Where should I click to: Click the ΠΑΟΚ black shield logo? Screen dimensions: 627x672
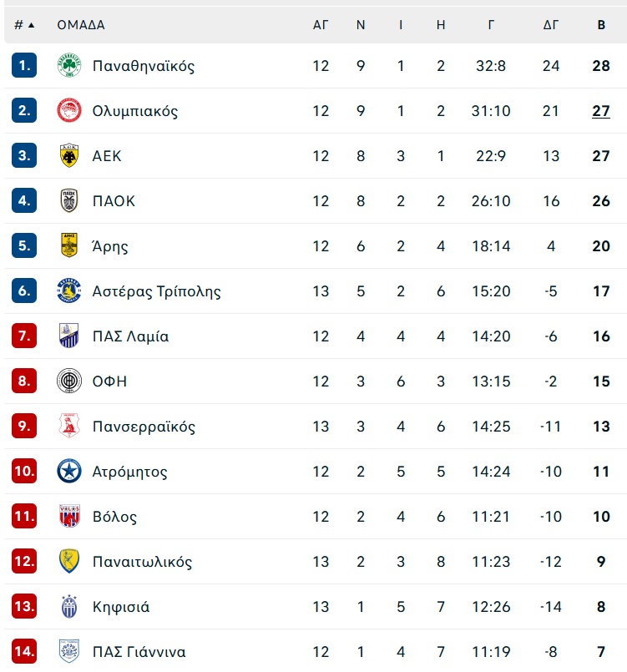point(69,200)
